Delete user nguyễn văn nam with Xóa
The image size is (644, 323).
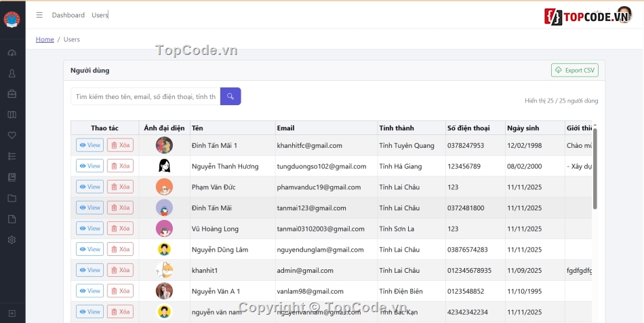point(121,311)
